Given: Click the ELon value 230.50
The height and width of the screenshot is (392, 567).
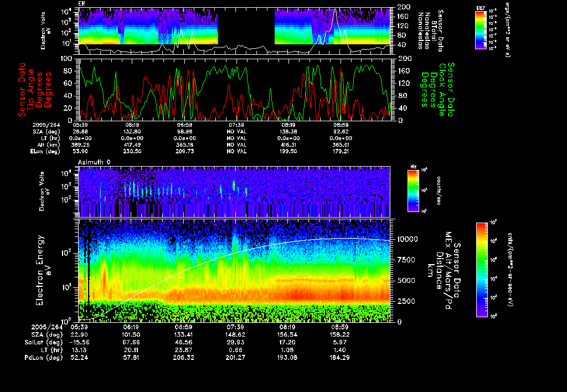Looking at the screenshot, I should tap(132, 151).
